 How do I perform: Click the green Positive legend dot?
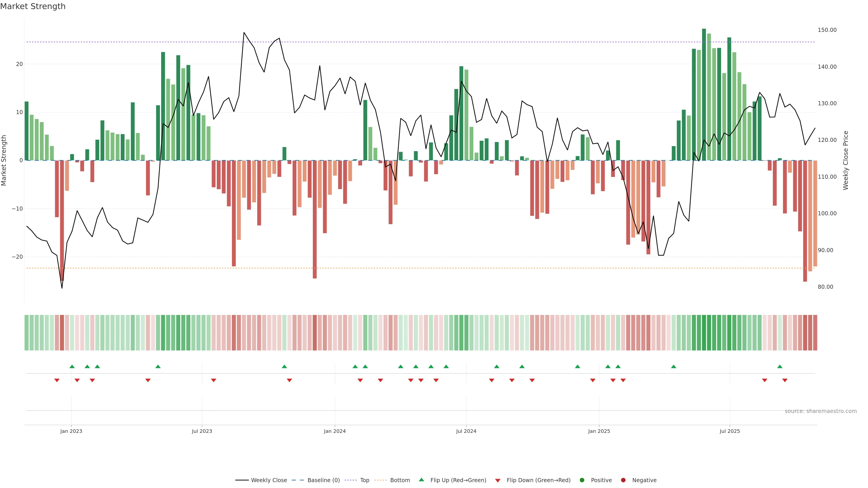(582, 480)
